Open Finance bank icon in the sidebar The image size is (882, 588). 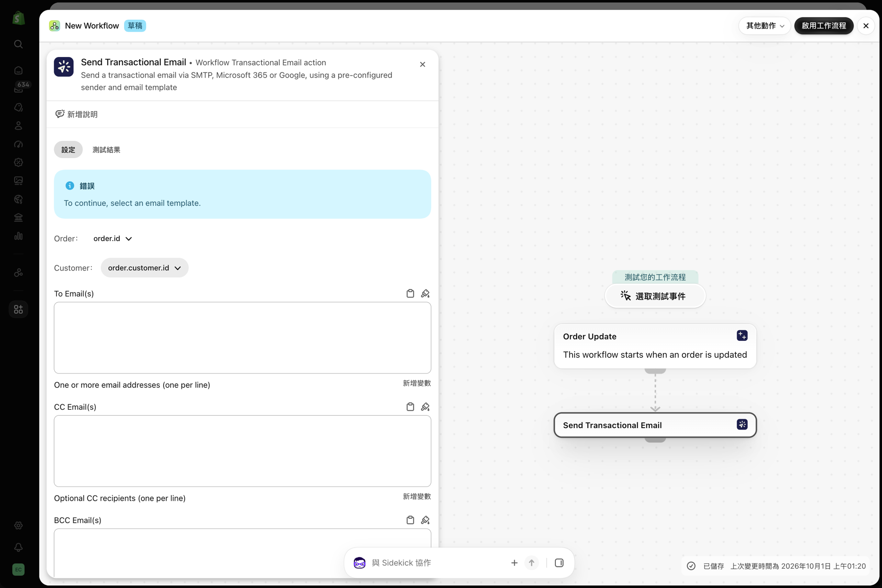[18, 217]
